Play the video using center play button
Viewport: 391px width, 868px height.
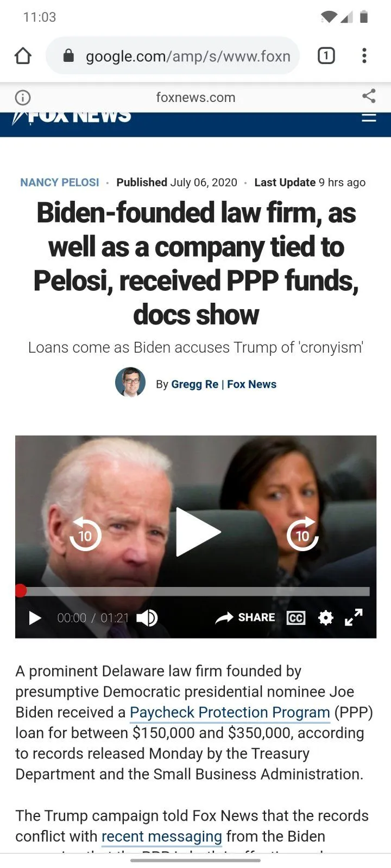click(x=198, y=532)
